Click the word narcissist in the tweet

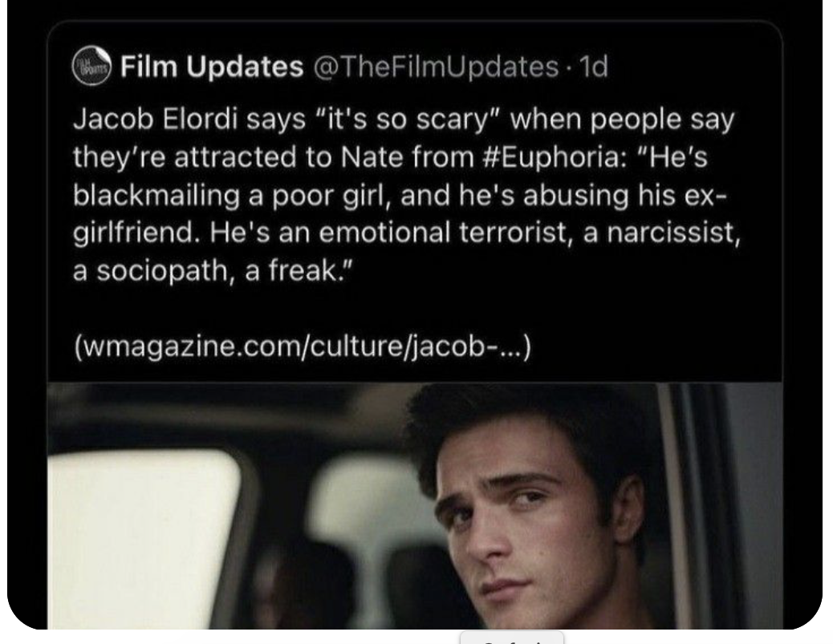tap(673, 233)
